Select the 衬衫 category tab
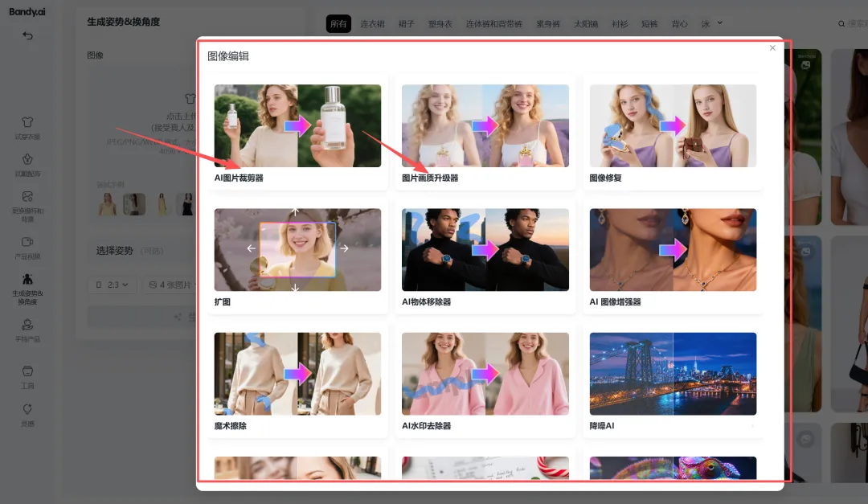 click(x=620, y=24)
